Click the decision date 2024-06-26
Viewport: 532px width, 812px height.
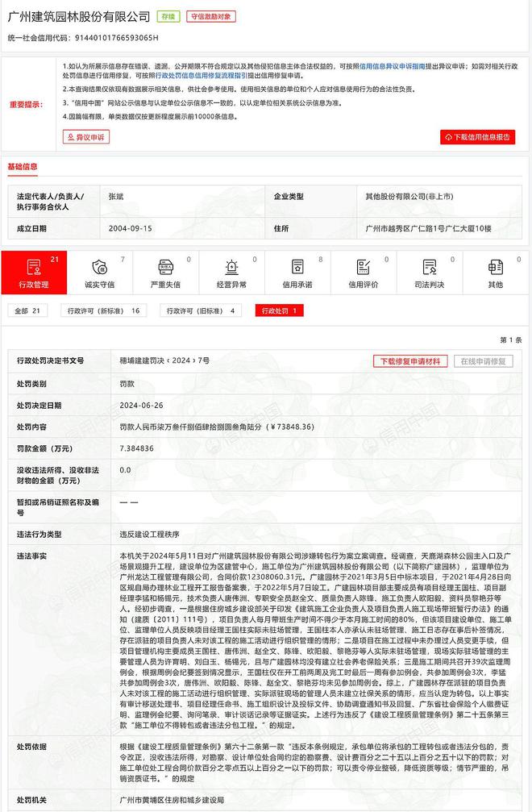[141, 406]
